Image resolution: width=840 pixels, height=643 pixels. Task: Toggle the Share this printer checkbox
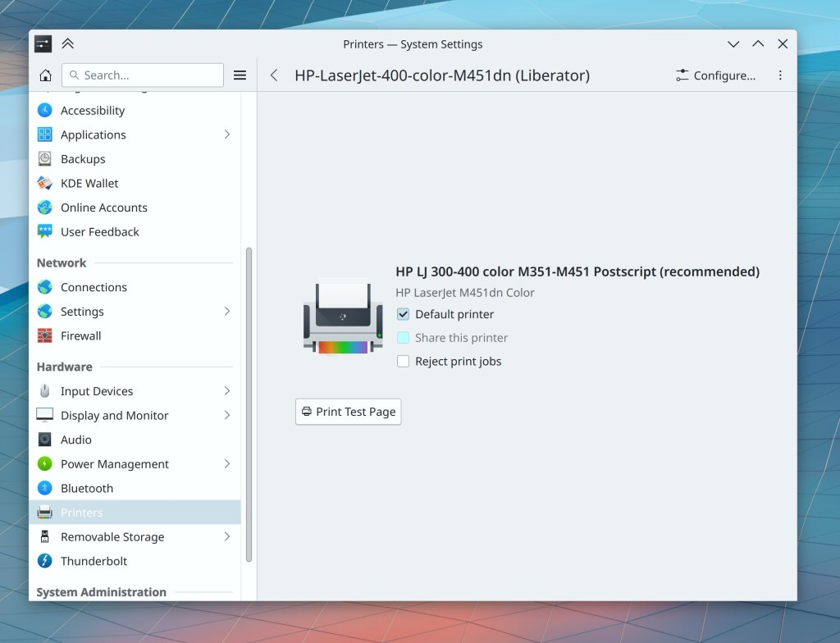[x=403, y=338]
